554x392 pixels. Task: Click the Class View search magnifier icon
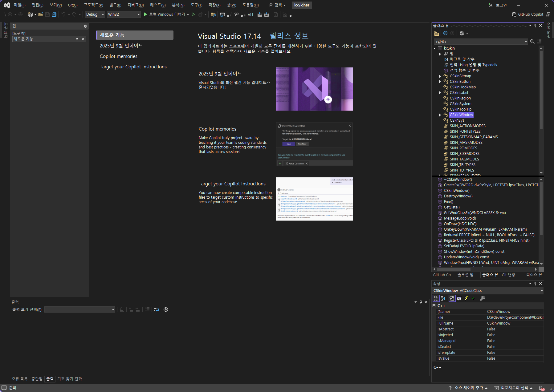(x=532, y=42)
